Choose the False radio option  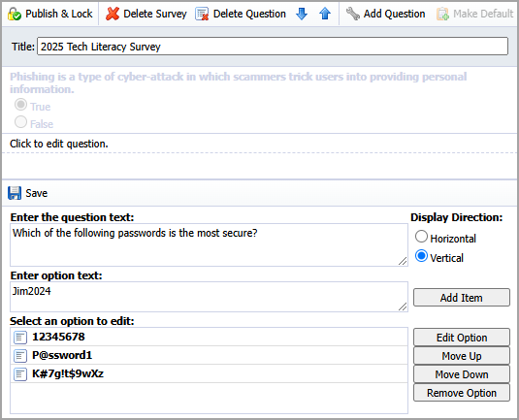pyautogui.click(x=20, y=122)
